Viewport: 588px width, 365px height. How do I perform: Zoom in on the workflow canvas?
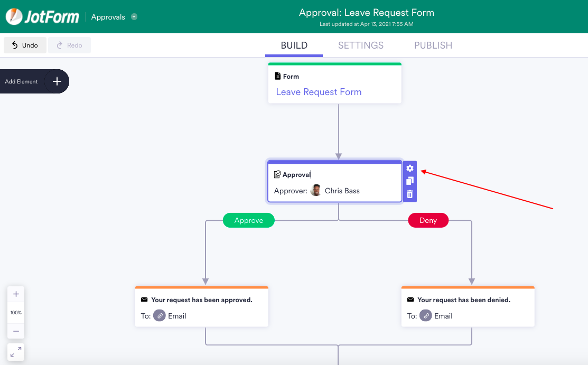[16, 294]
